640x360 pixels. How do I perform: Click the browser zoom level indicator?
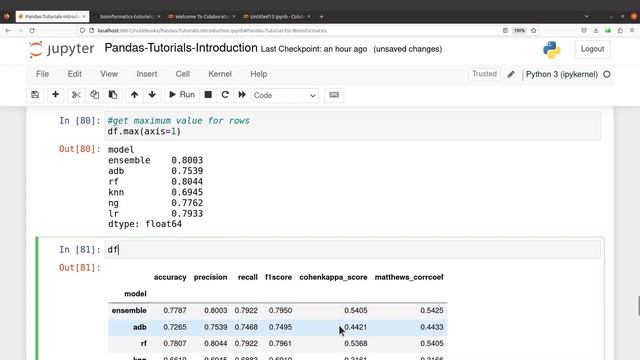[x=519, y=31]
